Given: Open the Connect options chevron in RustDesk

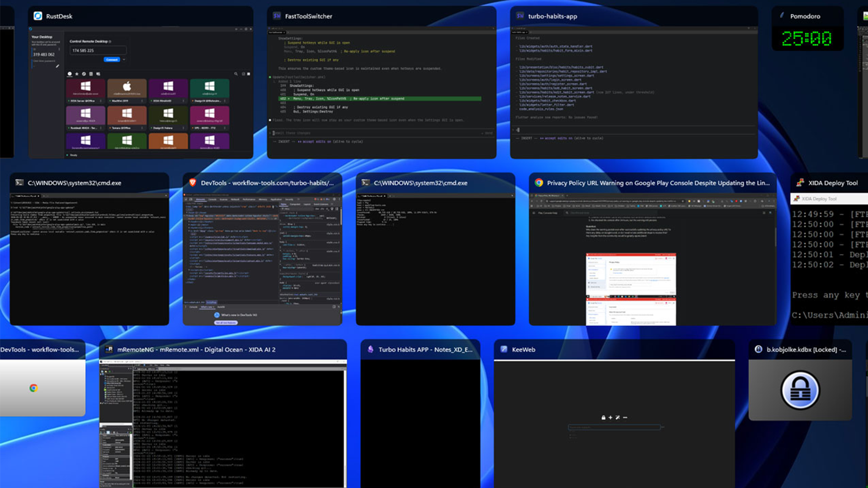Looking at the screenshot, I should pyautogui.click(x=124, y=60).
